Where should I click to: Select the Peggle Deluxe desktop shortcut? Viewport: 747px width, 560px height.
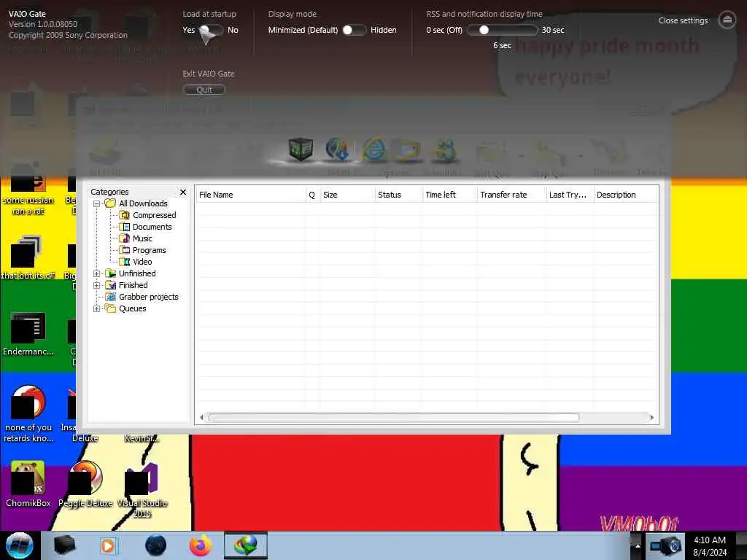tap(86, 484)
